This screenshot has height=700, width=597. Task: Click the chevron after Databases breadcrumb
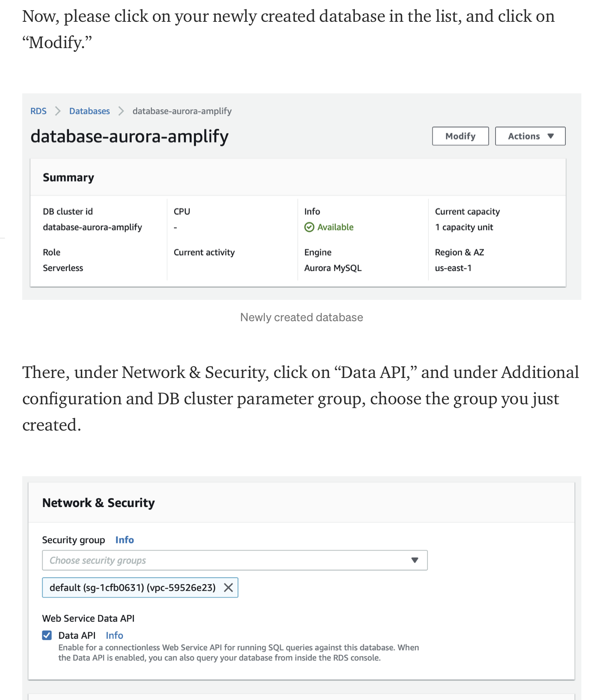[121, 111]
